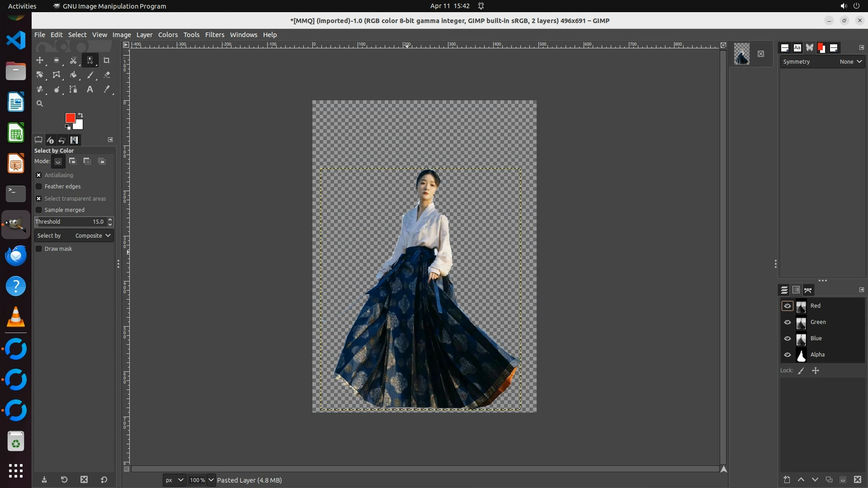
Task: Expand the Select by Composite dropdown
Action: tap(93, 236)
